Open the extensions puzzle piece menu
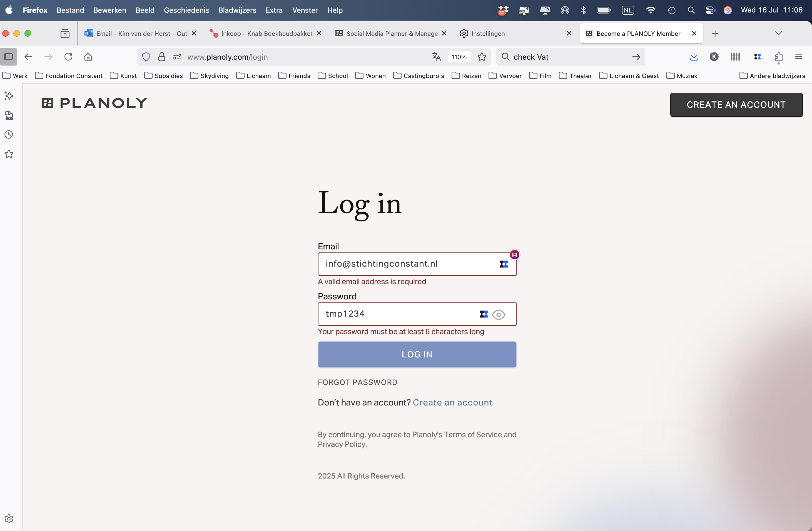This screenshot has height=531, width=812. click(x=779, y=57)
